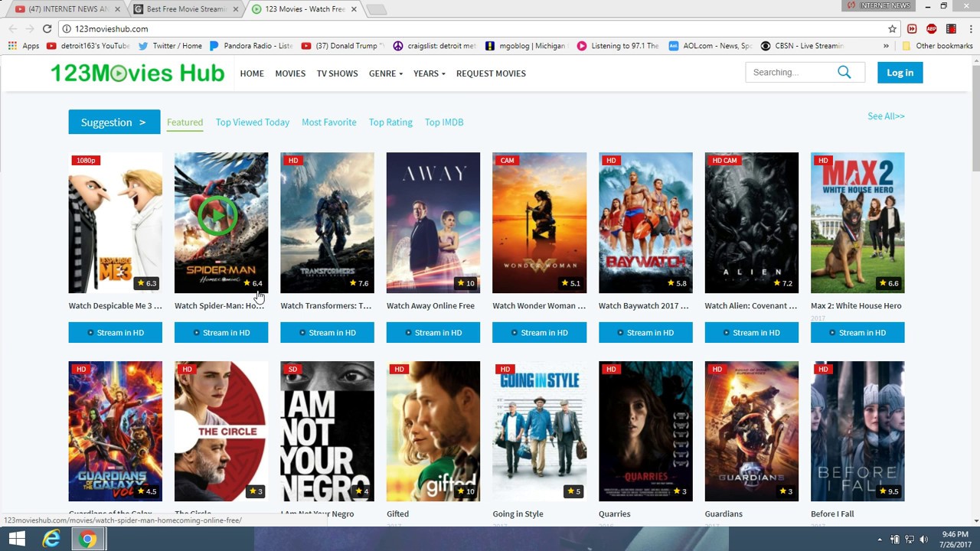Click the See All>> link
The image size is (980, 551).
(x=886, y=116)
